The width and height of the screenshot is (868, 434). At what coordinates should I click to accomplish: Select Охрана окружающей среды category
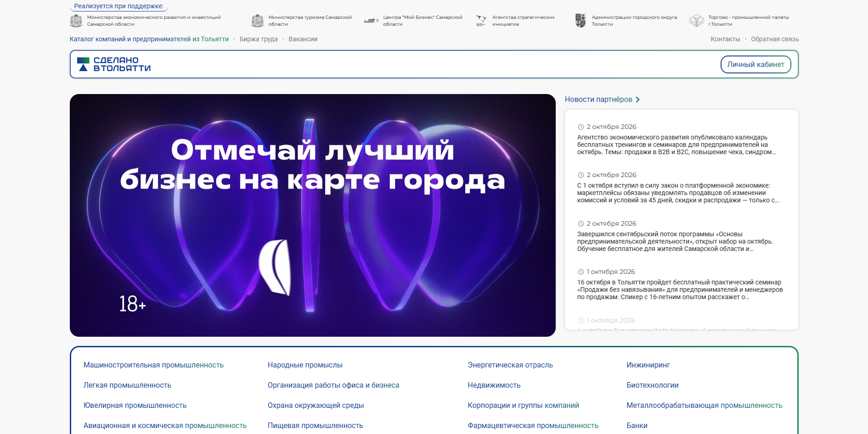coord(316,406)
